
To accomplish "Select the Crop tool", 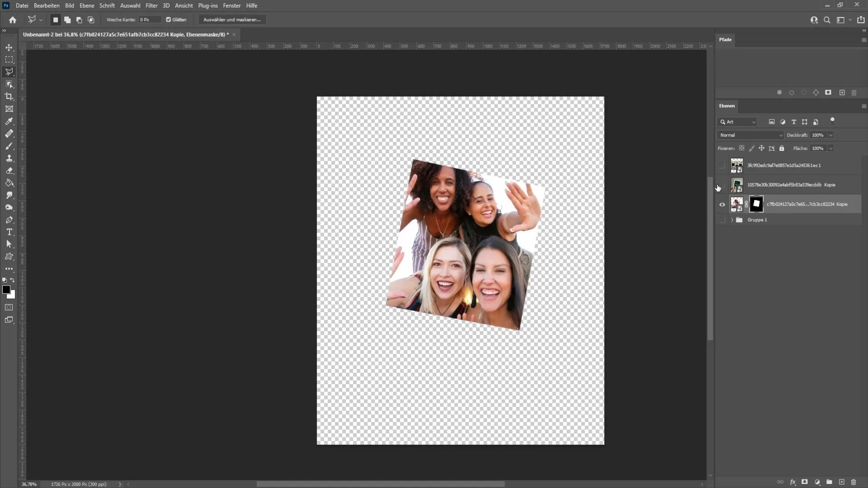I will point(9,96).
